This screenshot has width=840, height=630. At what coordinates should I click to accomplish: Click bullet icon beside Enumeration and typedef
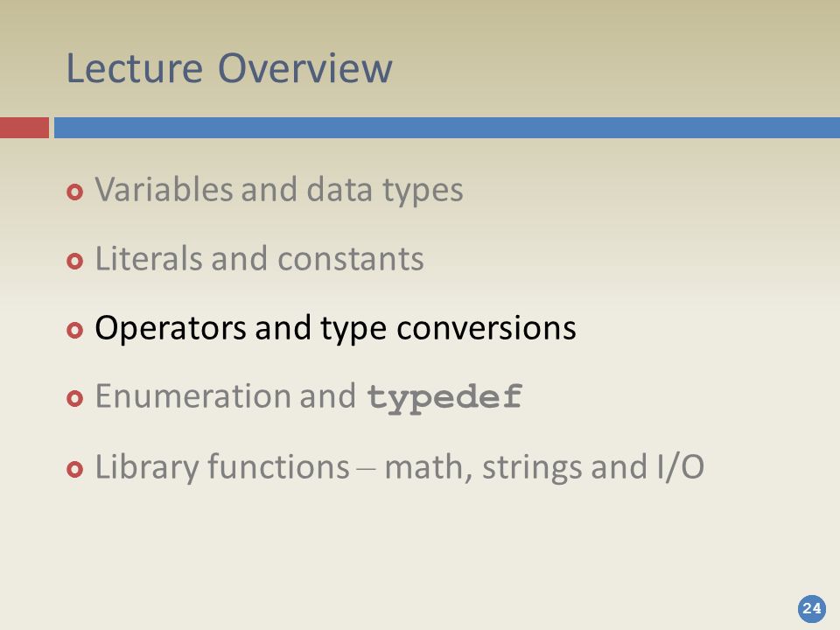[75, 399]
